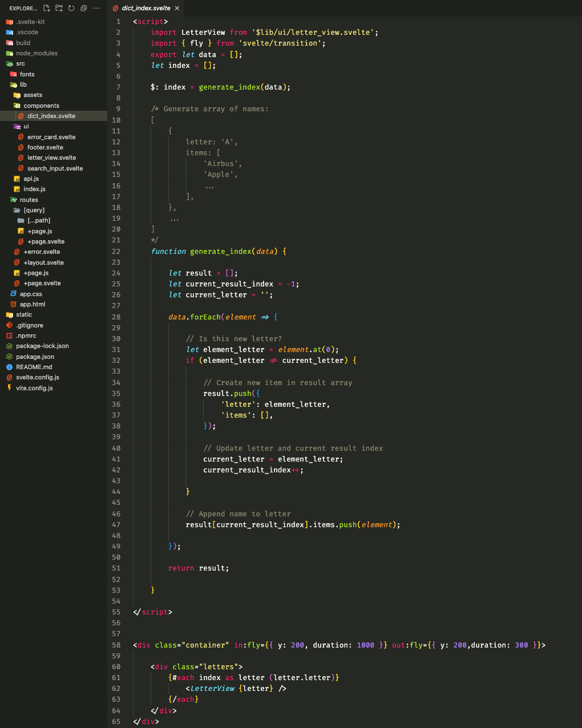The width and height of the screenshot is (582, 728).
Task: Click the "return result;" statement
Action: (199, 568)
